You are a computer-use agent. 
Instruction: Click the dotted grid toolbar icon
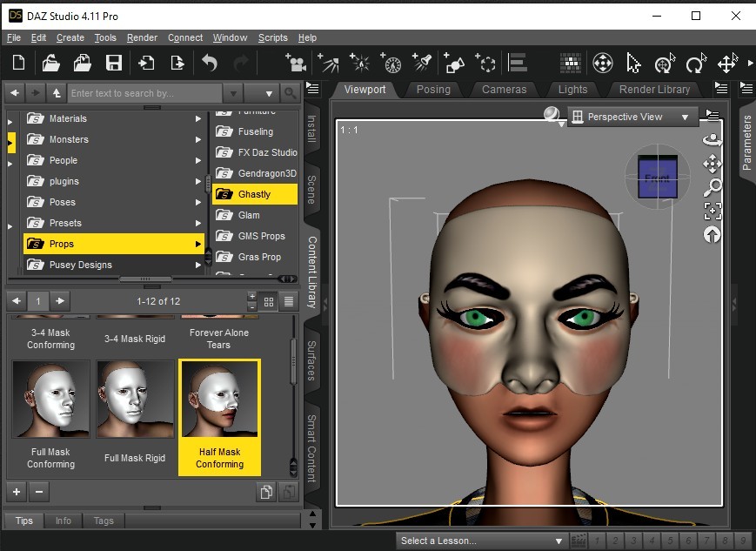coord(571,63)
